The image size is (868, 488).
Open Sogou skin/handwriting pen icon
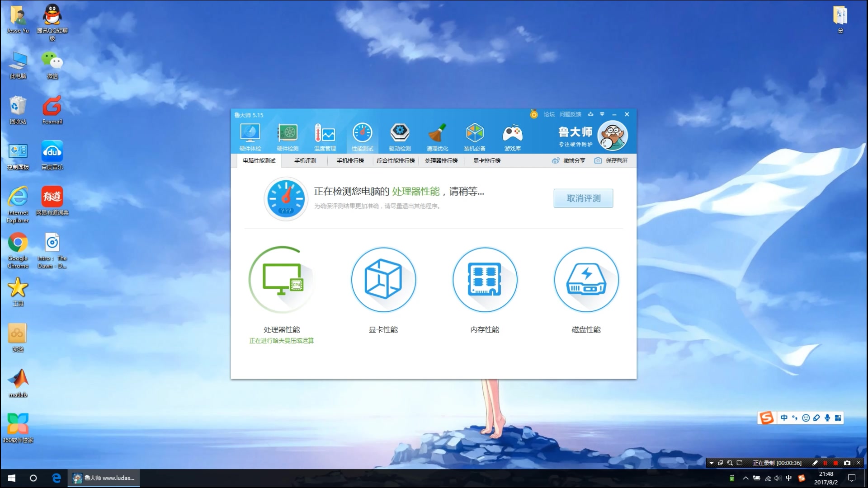pyautogui.click(x=816, y=418)
